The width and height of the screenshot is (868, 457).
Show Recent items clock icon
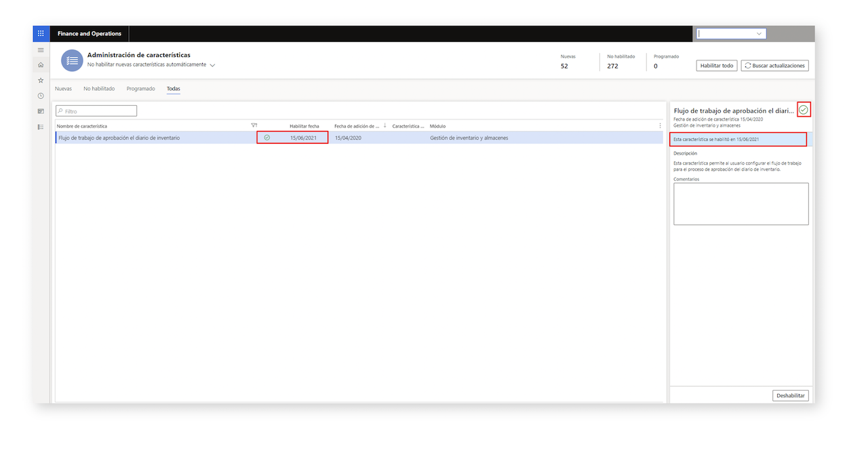pos(41,96)
